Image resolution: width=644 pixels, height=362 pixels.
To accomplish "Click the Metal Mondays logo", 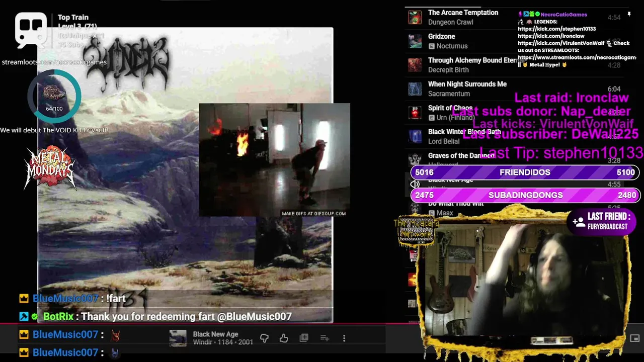I will (50, 167).
